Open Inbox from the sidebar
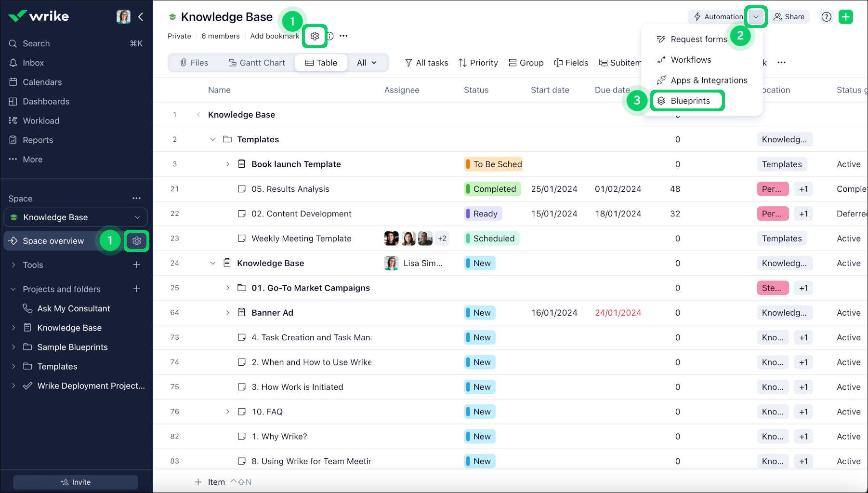This screenshot has width=868, height=493. click(x=33, y=63)
